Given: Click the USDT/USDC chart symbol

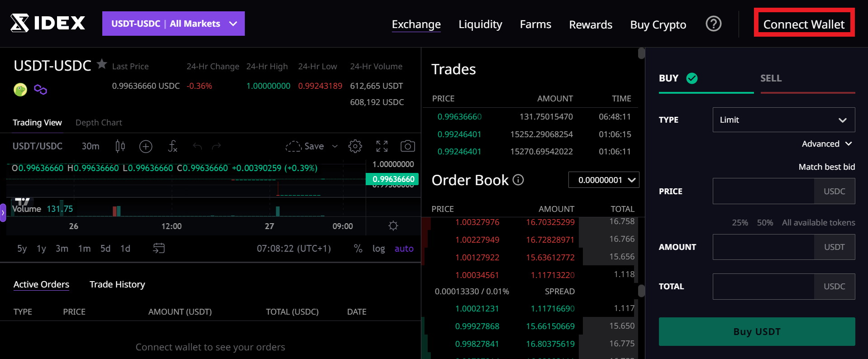Looking at the screenshot, I should 38,146.
